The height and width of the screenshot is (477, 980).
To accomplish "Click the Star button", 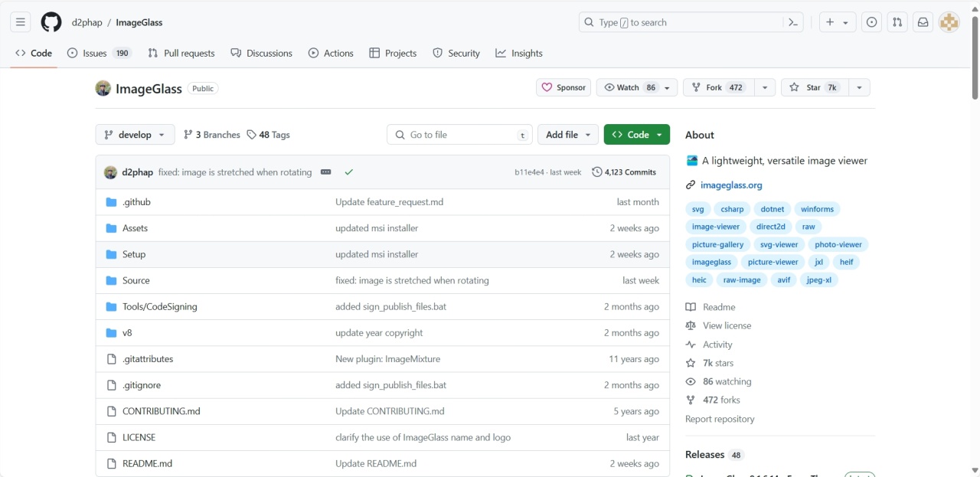I will tap(815, 88).
